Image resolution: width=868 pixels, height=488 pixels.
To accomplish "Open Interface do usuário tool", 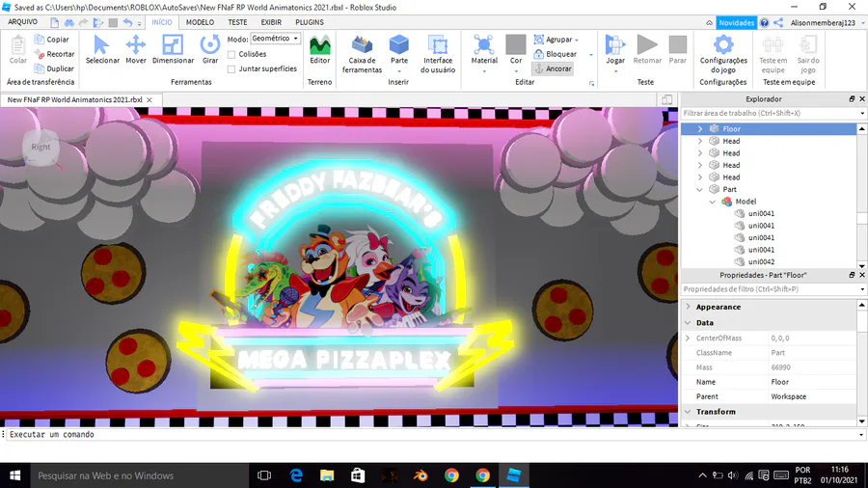I will 437,54.
